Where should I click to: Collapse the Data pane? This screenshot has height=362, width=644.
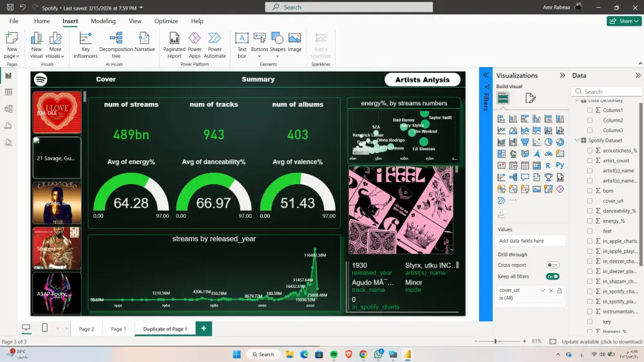tap(638, 75)
